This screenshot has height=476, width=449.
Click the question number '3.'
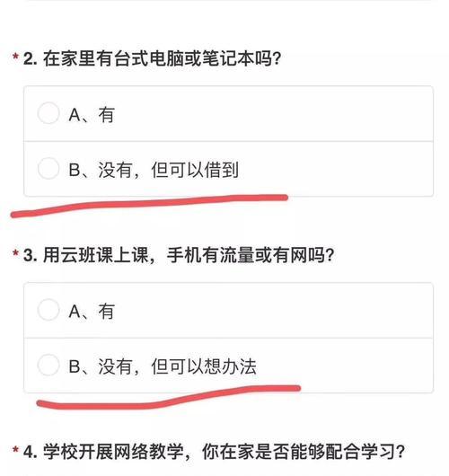tap(31, 255)
